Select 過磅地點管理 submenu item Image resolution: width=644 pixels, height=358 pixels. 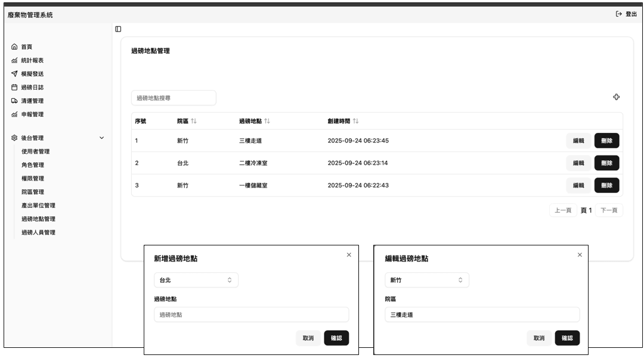point(38,219)
